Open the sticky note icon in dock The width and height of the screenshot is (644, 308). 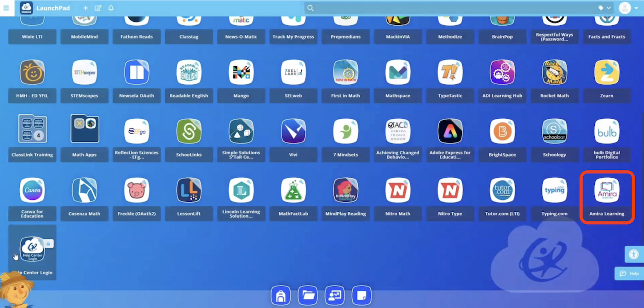click(x=362, y=296)
